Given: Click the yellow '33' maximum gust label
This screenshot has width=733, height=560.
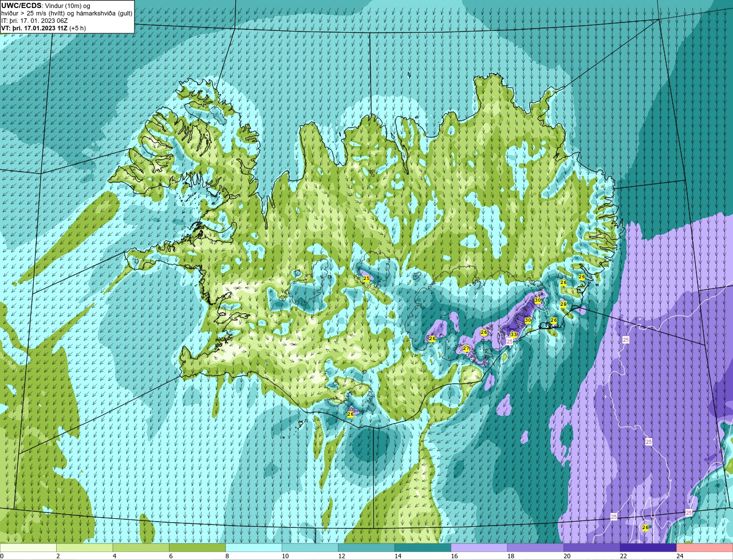Looking at the screenshot, I should 513,334.
